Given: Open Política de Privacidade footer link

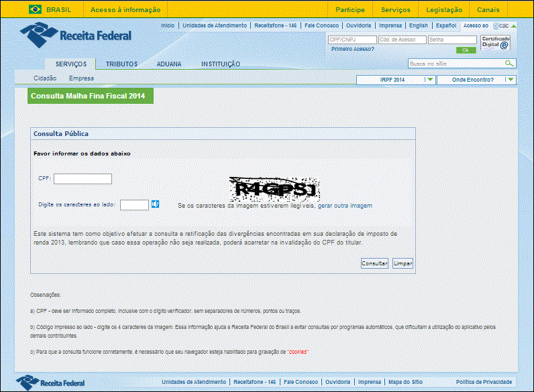Looking at the screenshot, I should coord(484,382).
